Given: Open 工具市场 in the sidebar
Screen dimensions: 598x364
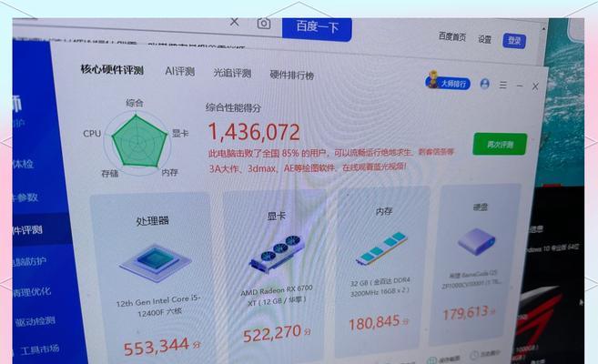Looking at the screenshot, I should (x=40, y=349).
